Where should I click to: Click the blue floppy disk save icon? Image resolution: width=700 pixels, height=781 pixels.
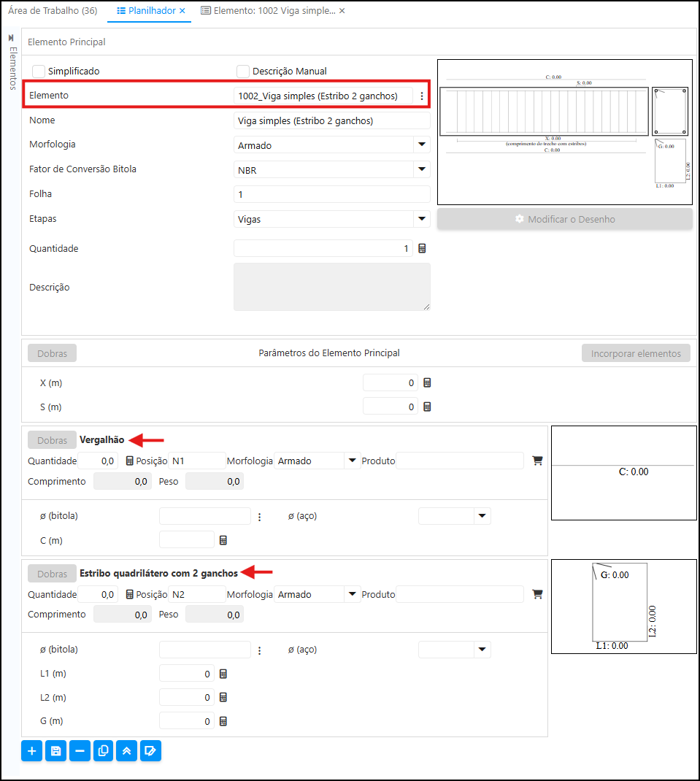pyautogui.click(x=55, y=750)
